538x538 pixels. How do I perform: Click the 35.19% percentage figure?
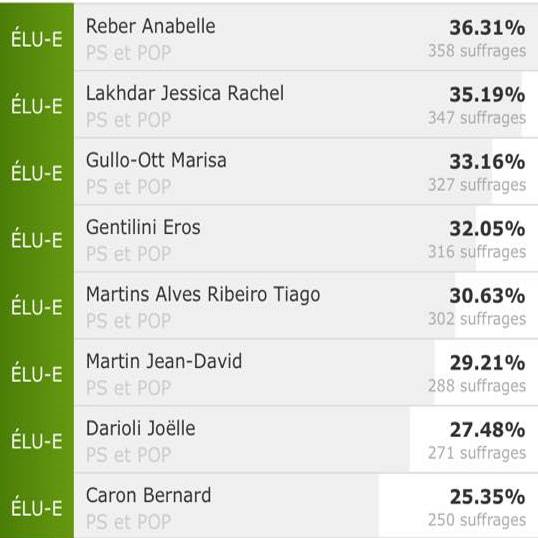(x=488, y=95)
